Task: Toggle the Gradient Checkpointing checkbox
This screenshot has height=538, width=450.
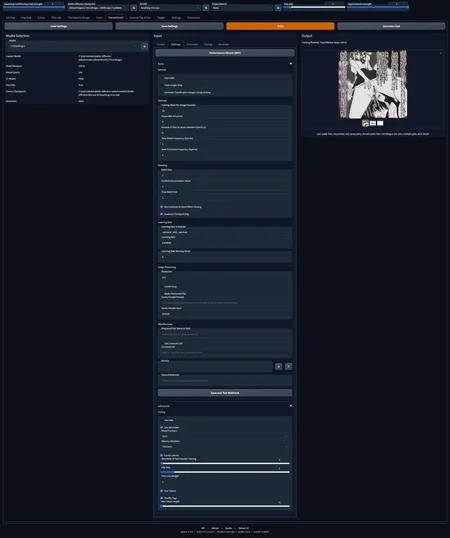Action: click(x=162, y=214)
